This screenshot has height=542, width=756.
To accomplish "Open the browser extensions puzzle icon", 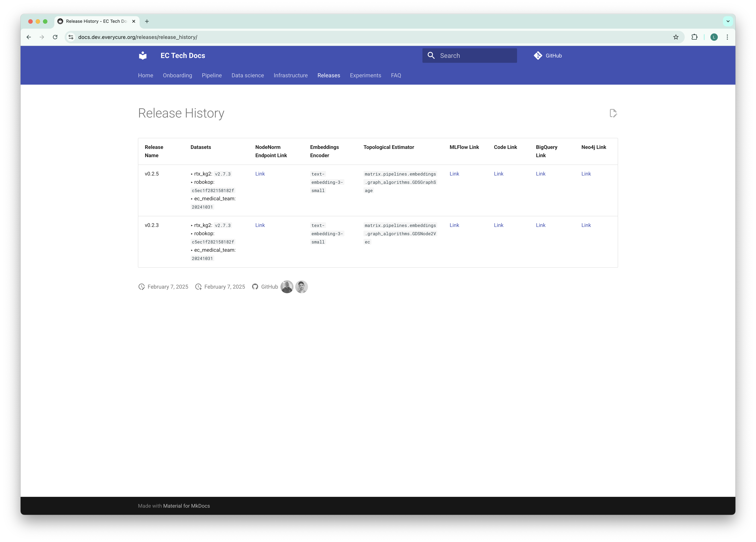I will pos(694,37).
